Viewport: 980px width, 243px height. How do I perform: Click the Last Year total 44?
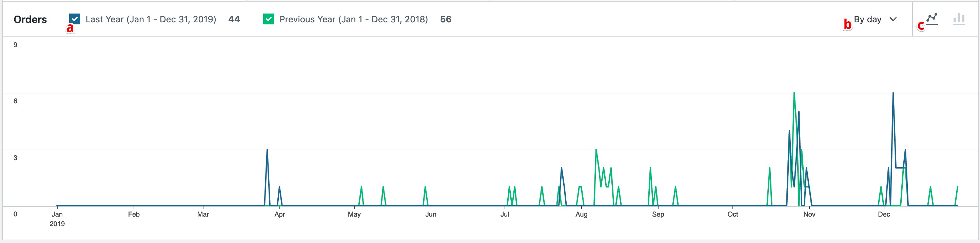[x=234, y=19]
